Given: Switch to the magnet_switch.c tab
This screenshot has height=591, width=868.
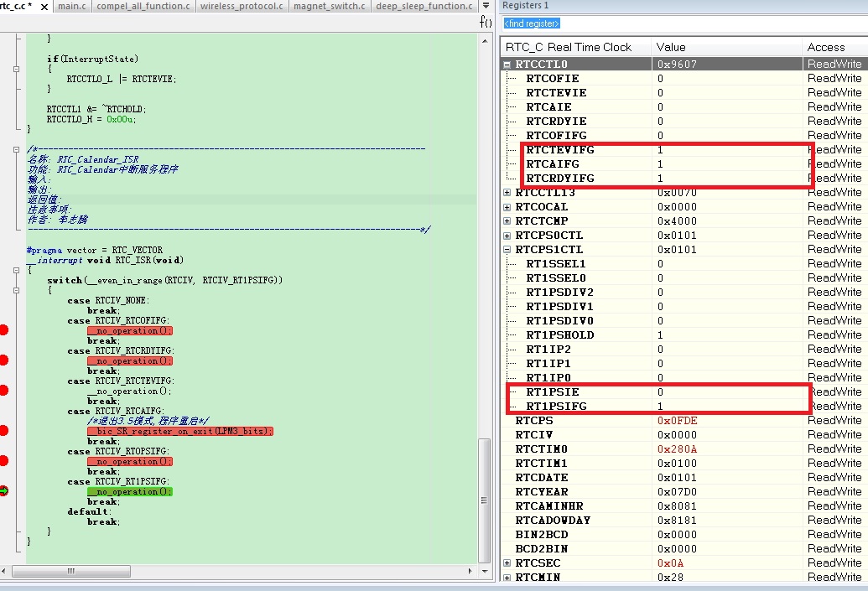Looking at the screenshot, I should click(329, 6).
